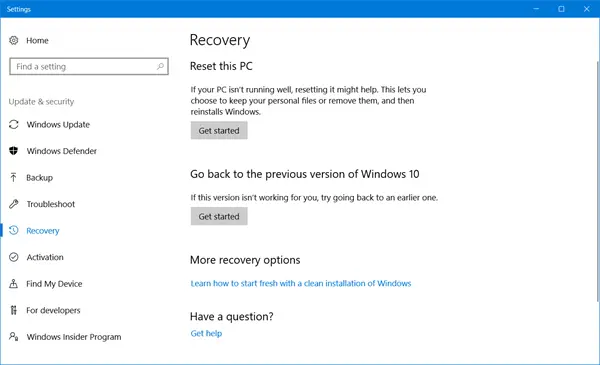The height and width of the screenshot is (365, 600).
Task: Start Reset this PC with Get started
Action: tap(219, 130)
